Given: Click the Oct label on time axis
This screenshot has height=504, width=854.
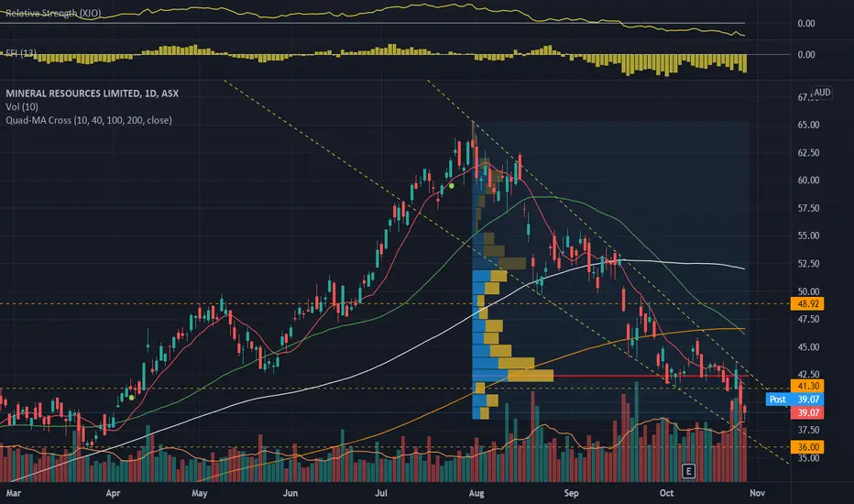Looking at the screenshot, I should [x=666, y=493].
